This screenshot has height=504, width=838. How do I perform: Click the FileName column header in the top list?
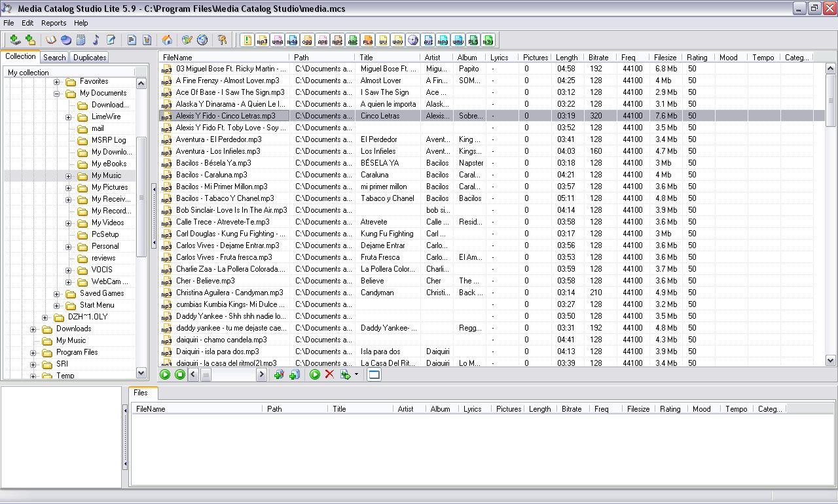225,58
